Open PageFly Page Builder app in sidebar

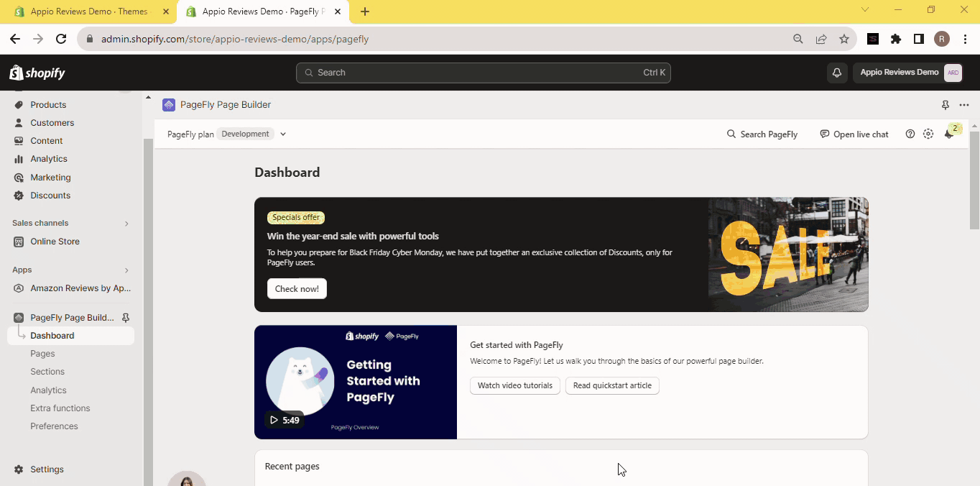[72, 318]
